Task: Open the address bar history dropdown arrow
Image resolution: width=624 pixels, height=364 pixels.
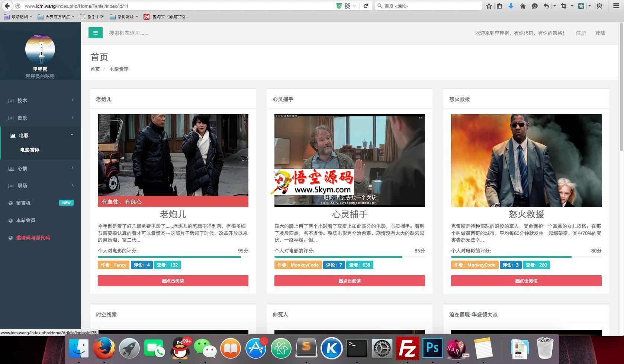Action: 354,6
